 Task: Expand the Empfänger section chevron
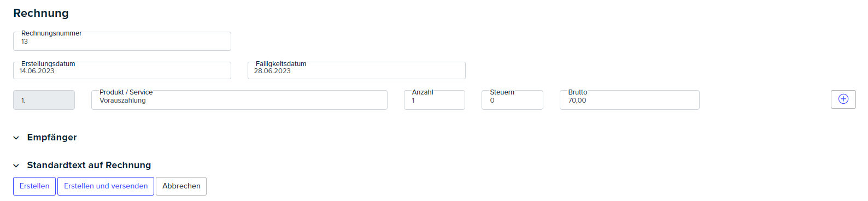16,138
